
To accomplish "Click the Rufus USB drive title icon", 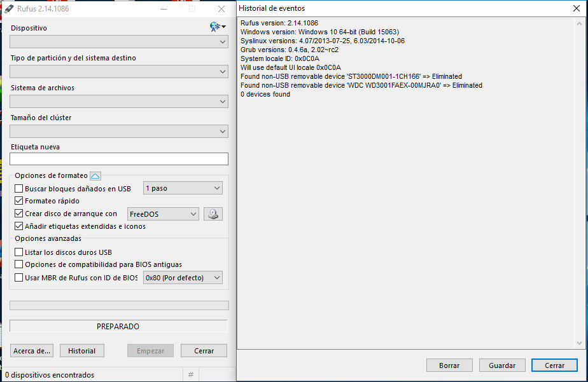I will (9, 9).
